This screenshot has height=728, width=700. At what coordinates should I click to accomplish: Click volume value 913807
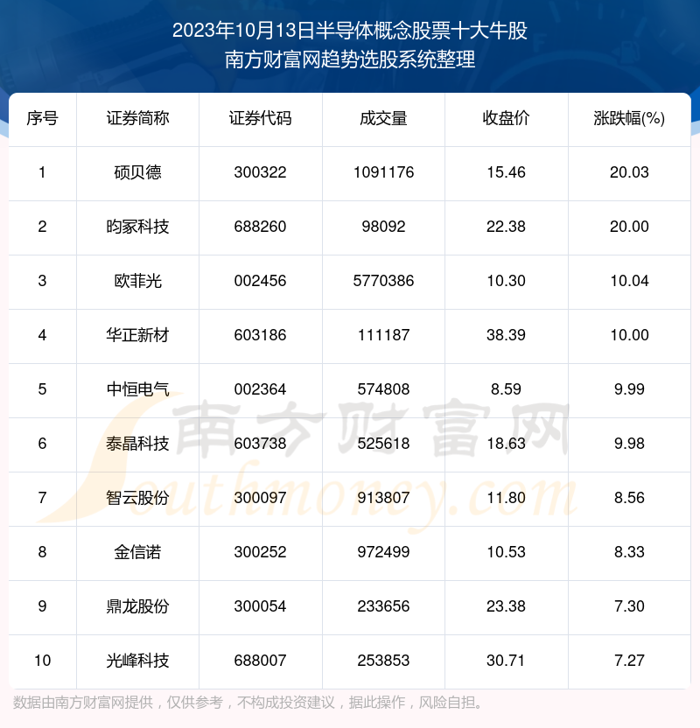click(383, 498)
